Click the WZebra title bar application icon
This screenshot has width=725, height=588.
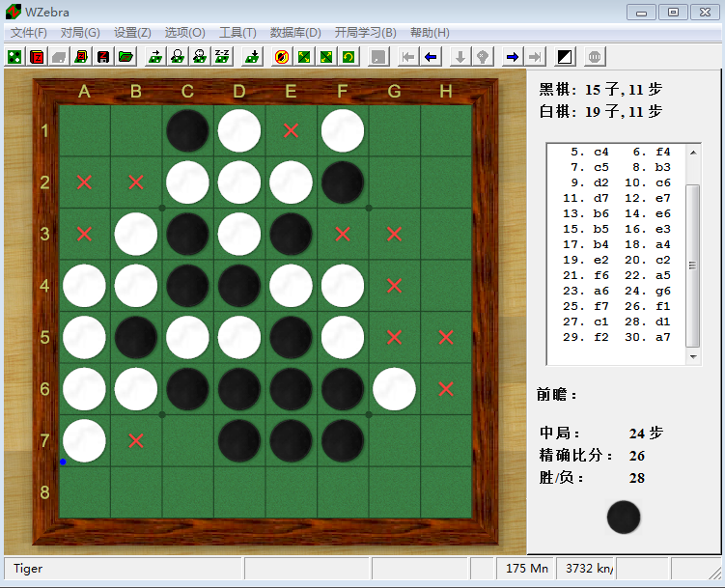click(13, 12)
